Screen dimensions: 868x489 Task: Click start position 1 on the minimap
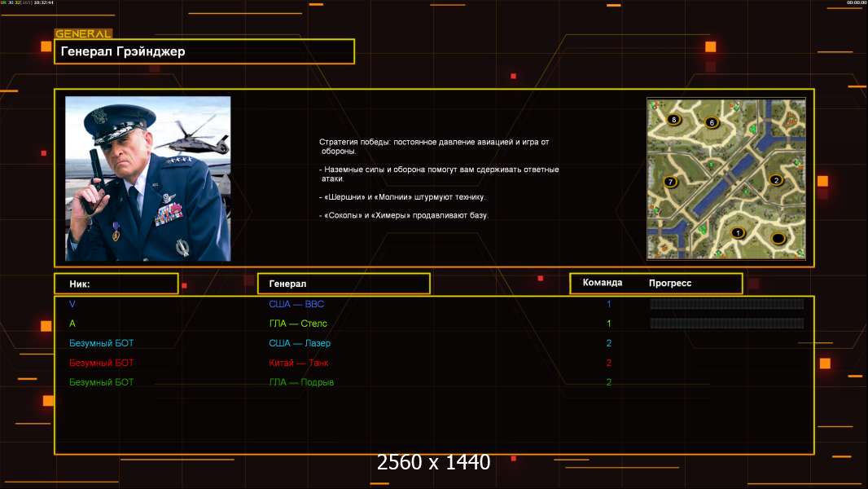(x=739, y=233)
